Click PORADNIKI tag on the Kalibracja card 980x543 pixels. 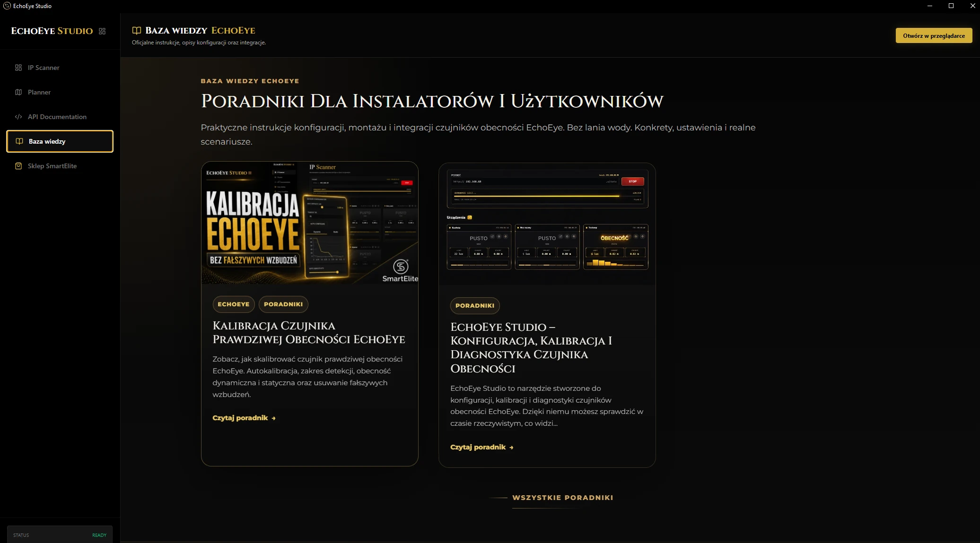click(x=283, y=304)
